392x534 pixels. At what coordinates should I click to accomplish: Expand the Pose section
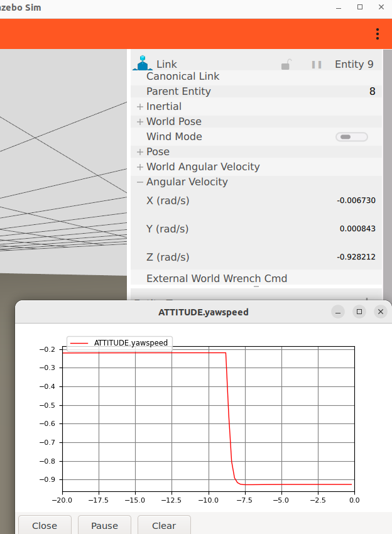point(139,152)
